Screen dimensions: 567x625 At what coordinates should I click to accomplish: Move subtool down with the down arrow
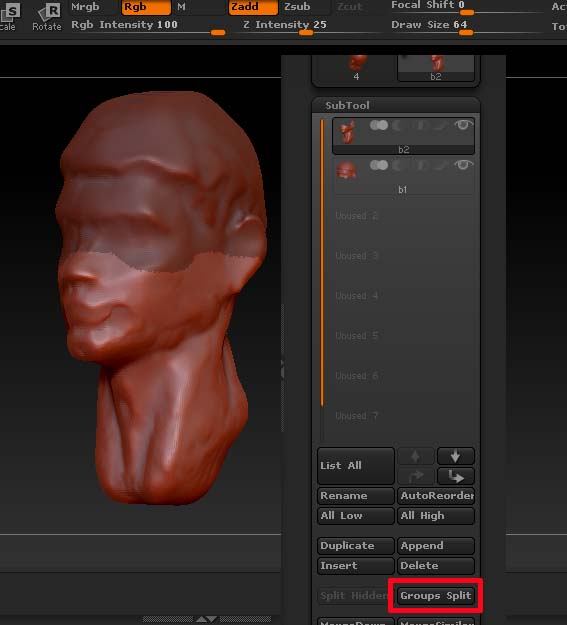[x=455, y=456]
